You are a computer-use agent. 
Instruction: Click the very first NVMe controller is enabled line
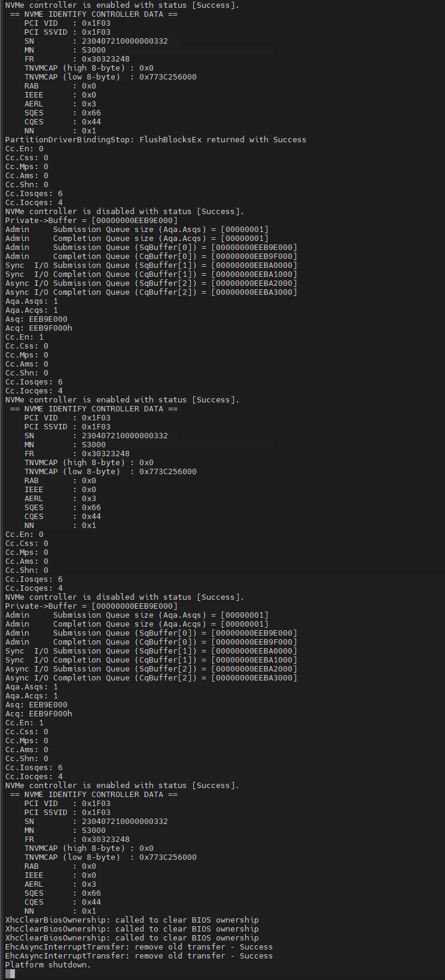(x=122, y=5)
